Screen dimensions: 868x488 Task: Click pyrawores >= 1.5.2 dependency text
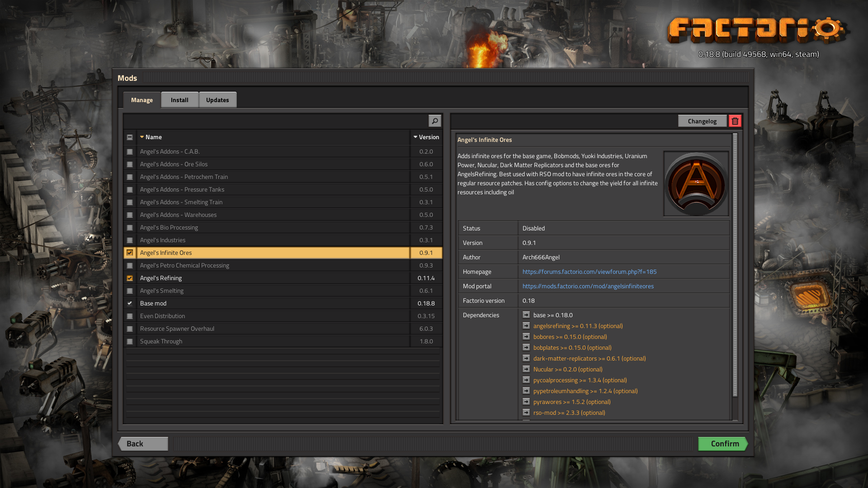[572, 402]
